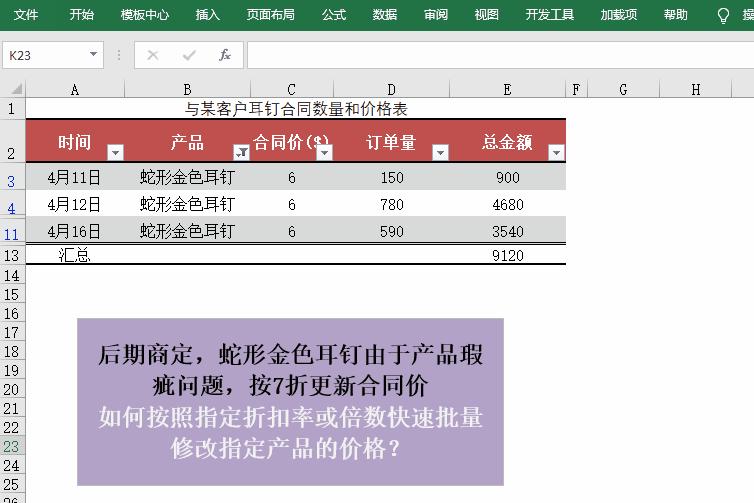The height and width of the screenshot is (503, 754).
Task: Select column G header
Action: point(623,89)
